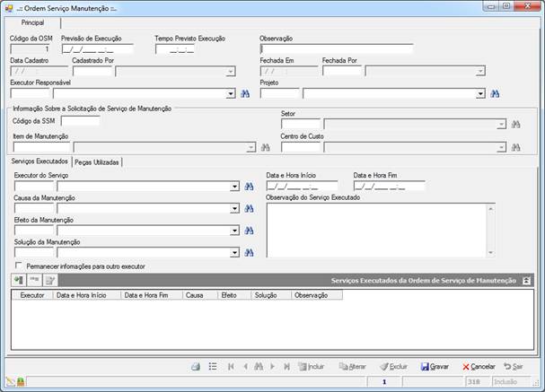Image resolution: width=545 pixels, height=392 pixels.
Task: Click the print icon in bottom toolbar
Action: 196,367
